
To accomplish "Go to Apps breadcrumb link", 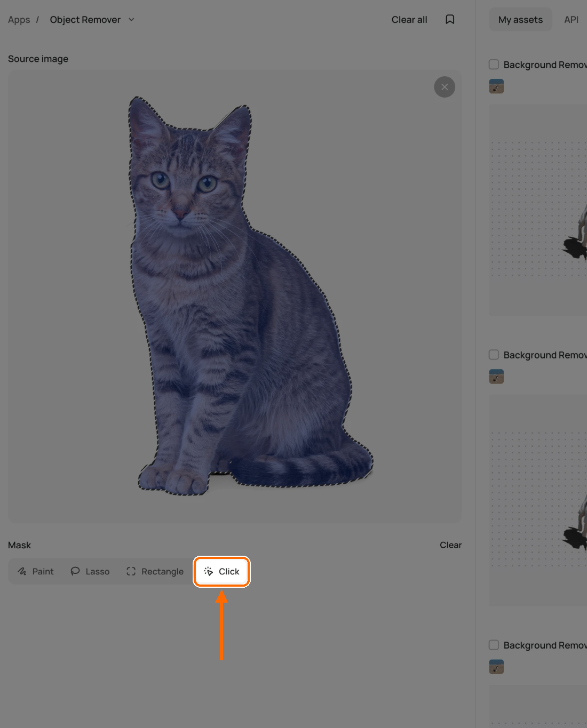I will pyautogui.click(x=19, y=20).
